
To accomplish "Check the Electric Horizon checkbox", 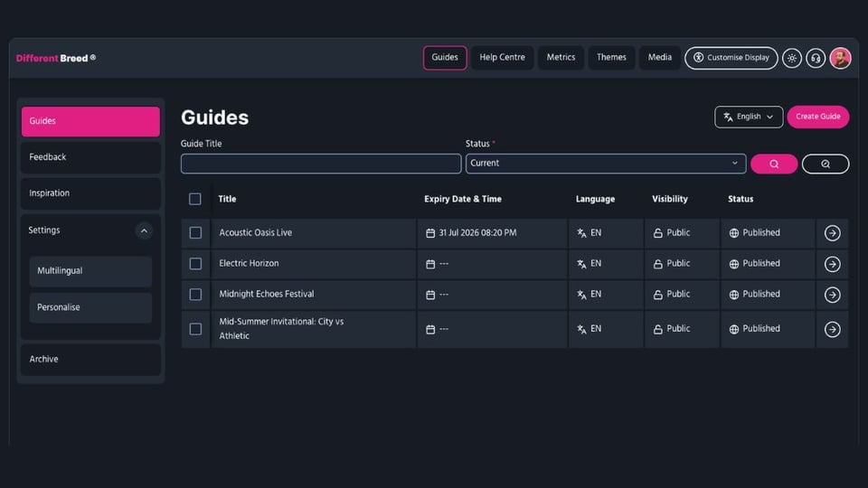I will 195,264.
